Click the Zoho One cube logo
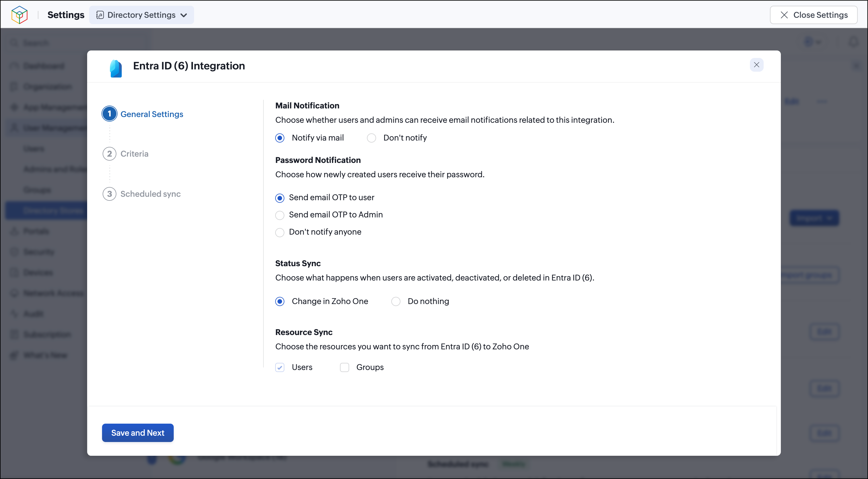The height and width of the screenshot is (479, 868). [x=19, y=15]
